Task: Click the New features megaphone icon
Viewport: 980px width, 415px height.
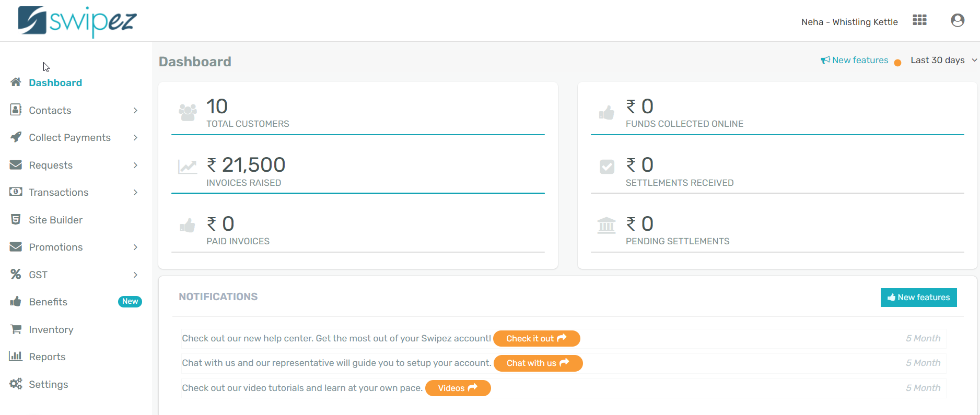Action: (x=825, y=60)
